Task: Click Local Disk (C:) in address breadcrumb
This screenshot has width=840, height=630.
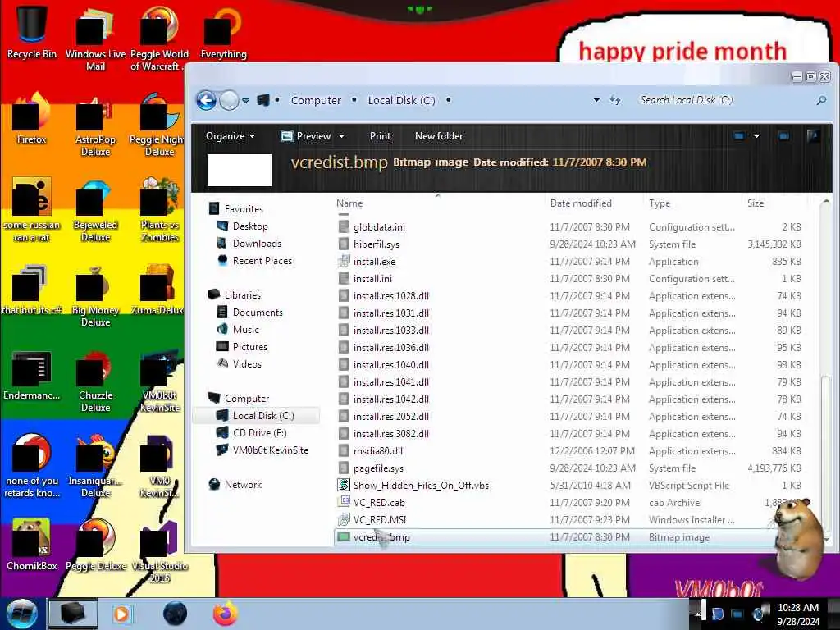Action: coord(401,100)
